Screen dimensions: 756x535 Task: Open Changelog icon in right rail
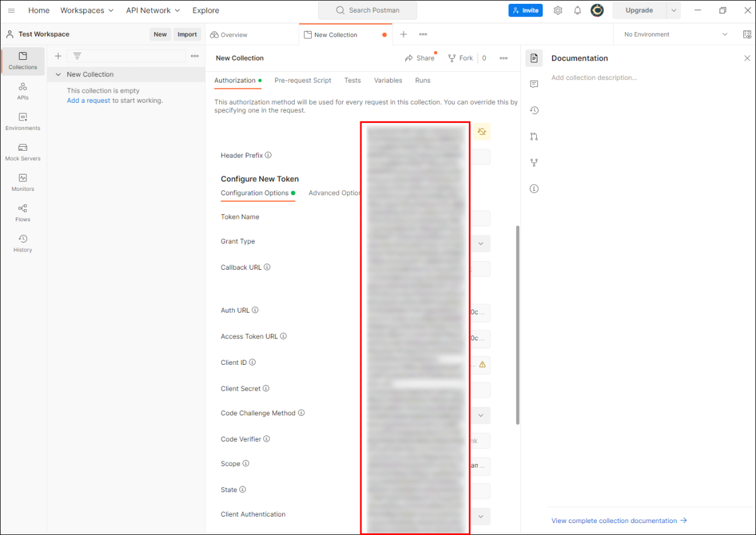pos(534,110)
